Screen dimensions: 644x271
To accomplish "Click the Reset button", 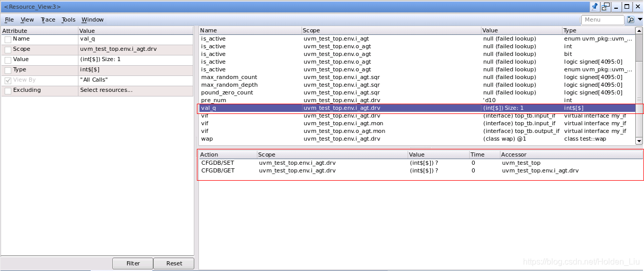I will point(174,263).
